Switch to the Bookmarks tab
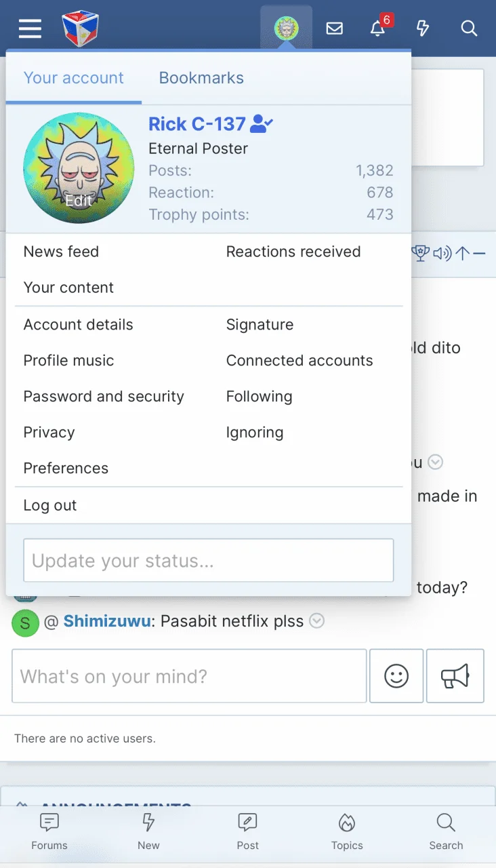 (201, 78)
